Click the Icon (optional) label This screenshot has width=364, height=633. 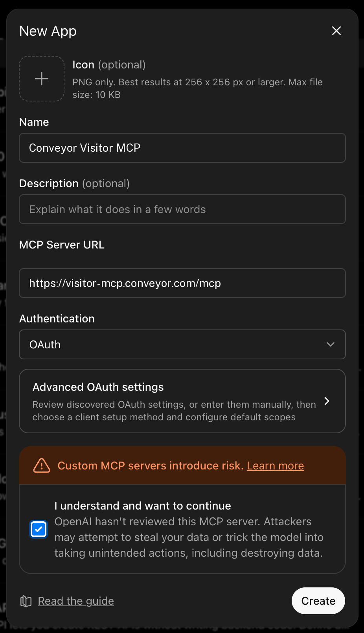click(109, 65)
